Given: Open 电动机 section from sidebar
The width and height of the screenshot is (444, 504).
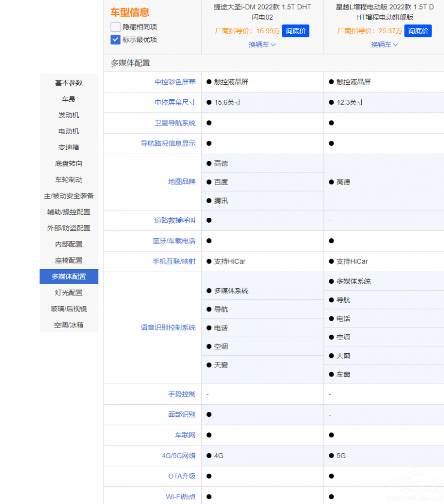Looking at the screenshot, I should pos(69,132).
